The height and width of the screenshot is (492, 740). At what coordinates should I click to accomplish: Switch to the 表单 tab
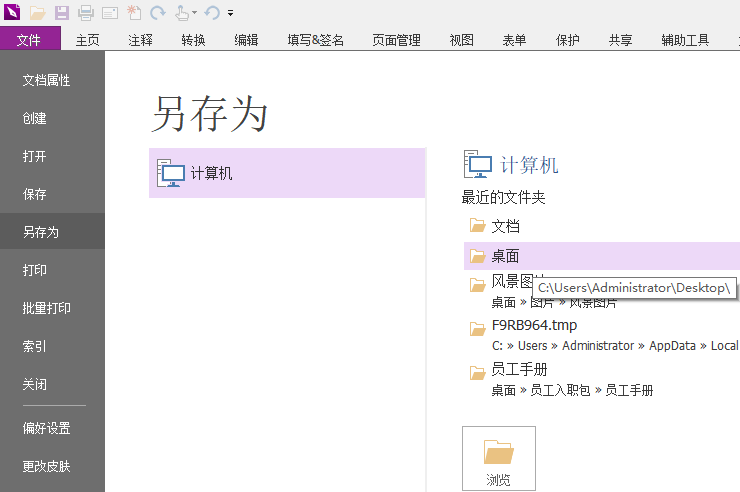pos(514,40)
